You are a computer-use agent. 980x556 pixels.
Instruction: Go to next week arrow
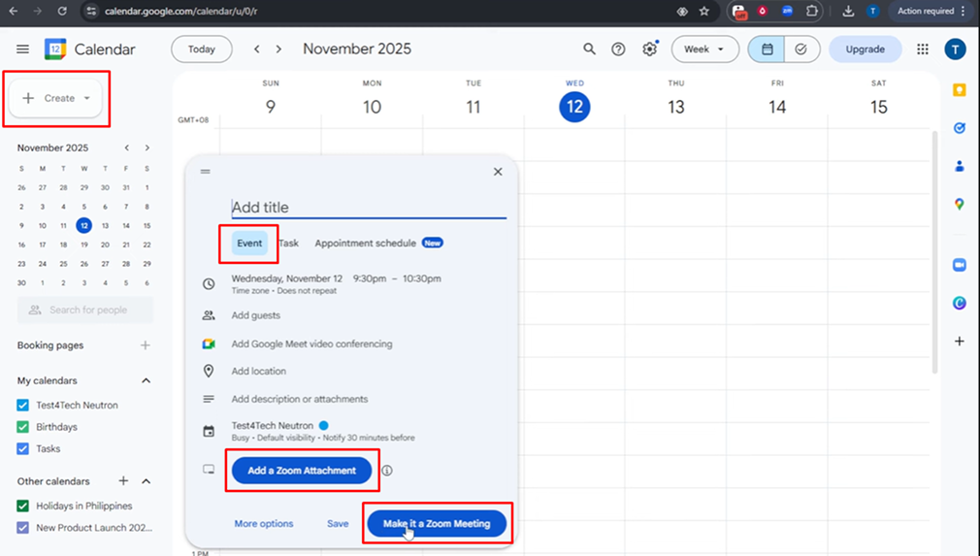pos(278,49)
